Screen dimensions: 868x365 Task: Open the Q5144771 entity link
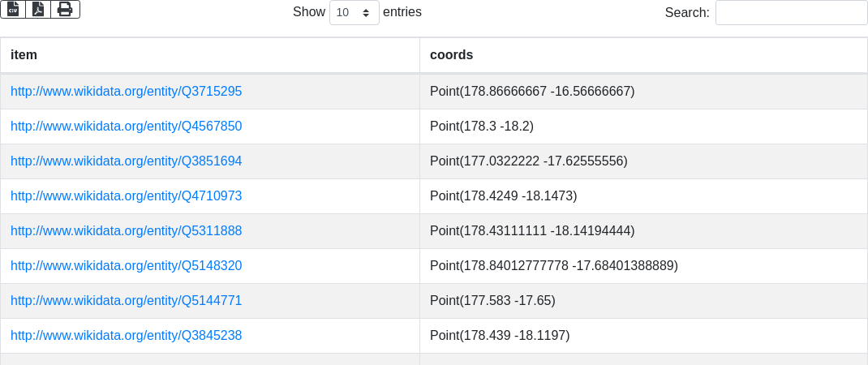(126, 301)
